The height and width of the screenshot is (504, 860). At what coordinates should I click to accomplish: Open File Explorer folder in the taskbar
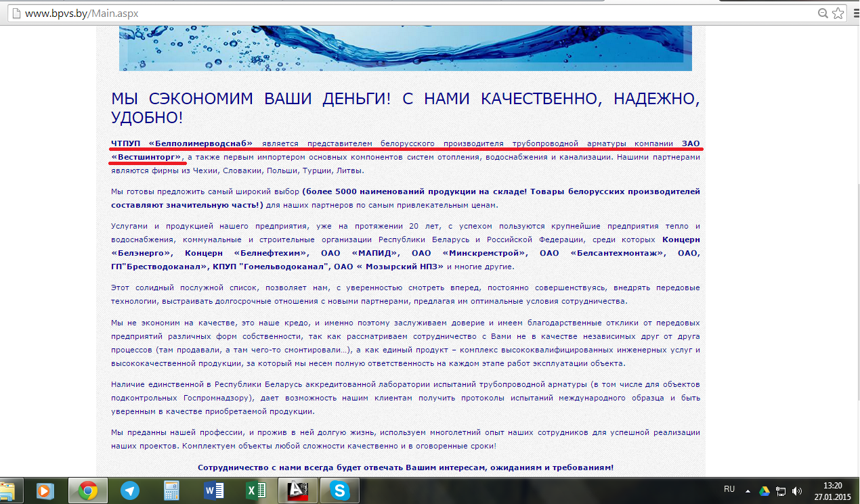coord(8,490)
